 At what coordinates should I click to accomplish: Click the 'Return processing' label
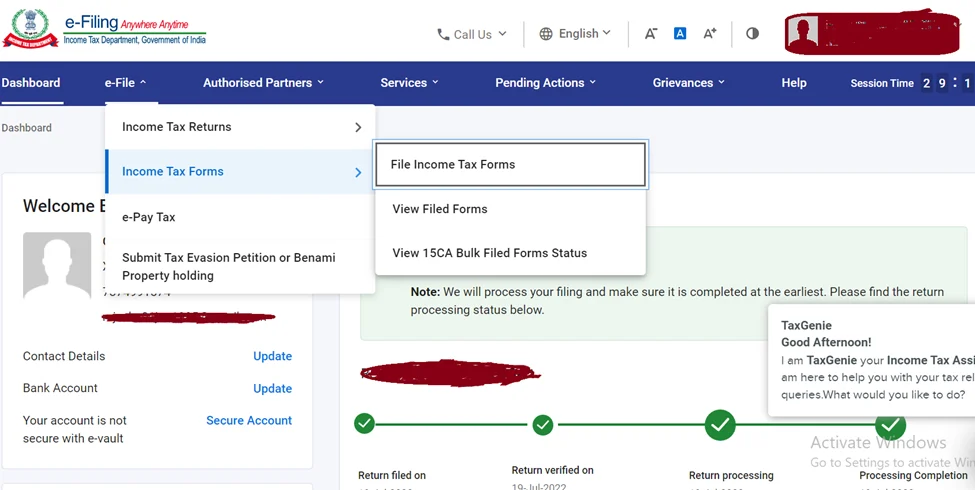tap(731, 475)
